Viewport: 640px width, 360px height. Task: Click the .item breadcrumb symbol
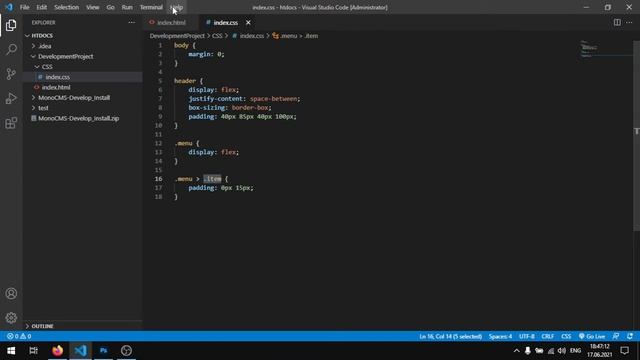(x=311, y=36)
